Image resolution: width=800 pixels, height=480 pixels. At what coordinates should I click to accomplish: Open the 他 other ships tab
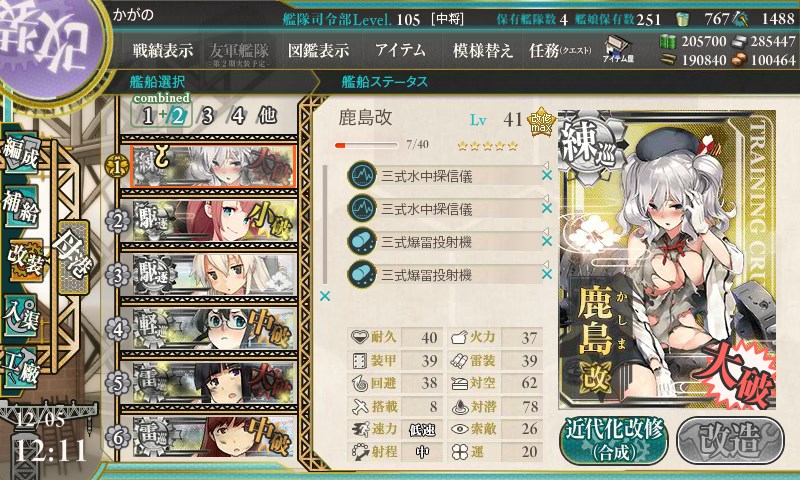pos(268,116)
